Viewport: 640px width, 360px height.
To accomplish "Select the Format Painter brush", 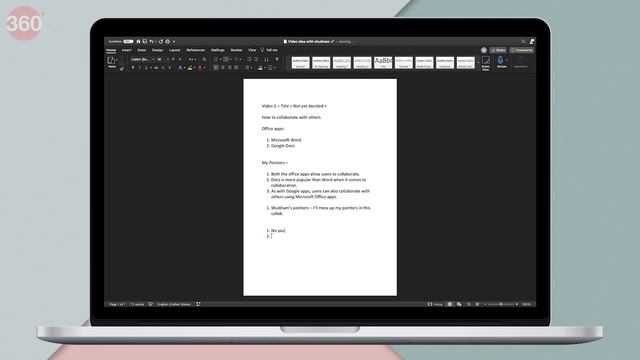I will (x=122, y=69).
